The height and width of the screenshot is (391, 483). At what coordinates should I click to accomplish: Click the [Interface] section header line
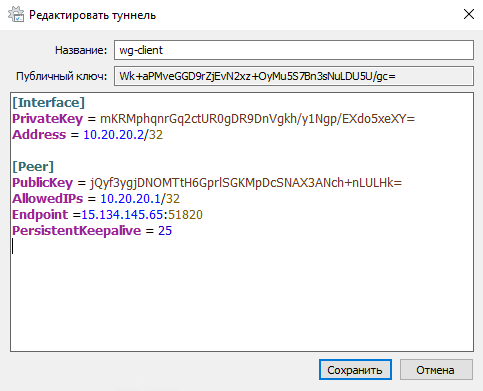pyautogui.click(x=49, y=103)
